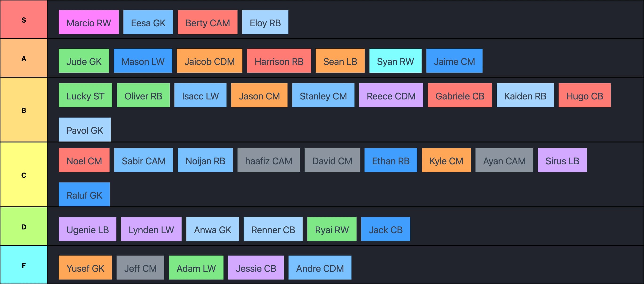Click Pavol GK in the B tier

tap(85, 129)
